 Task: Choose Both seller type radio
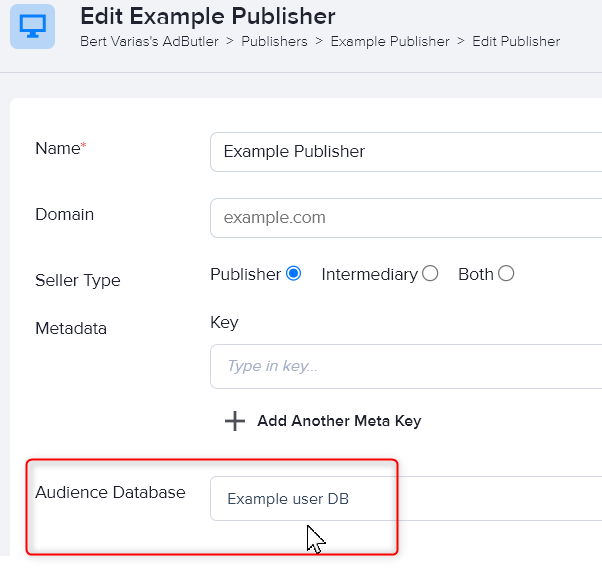(506, 274)
